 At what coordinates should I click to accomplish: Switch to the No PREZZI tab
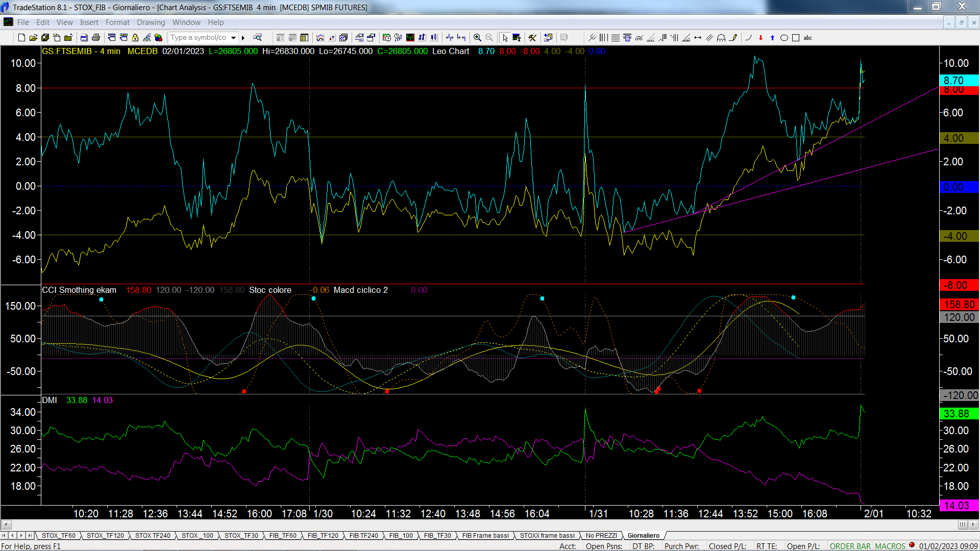coord(601,536)
